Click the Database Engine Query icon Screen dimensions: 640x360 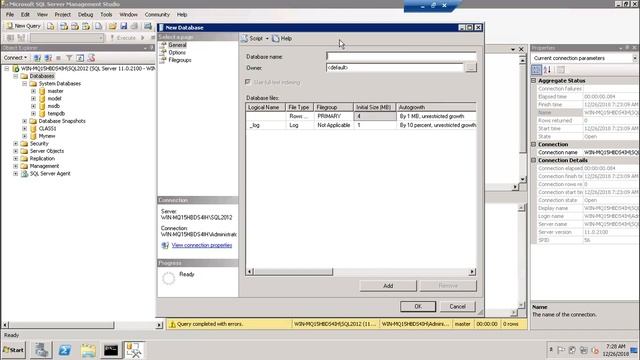click(x=50, y=26)
